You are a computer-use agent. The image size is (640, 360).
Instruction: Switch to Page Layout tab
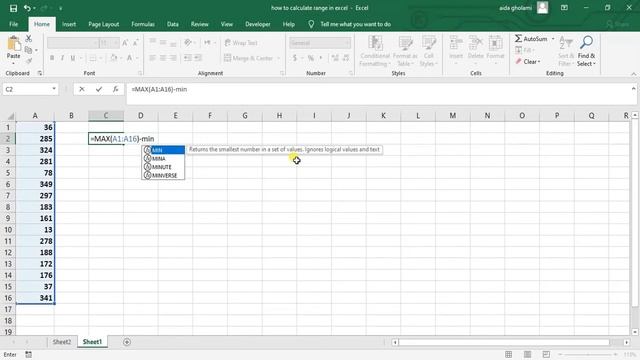point(104,24)
